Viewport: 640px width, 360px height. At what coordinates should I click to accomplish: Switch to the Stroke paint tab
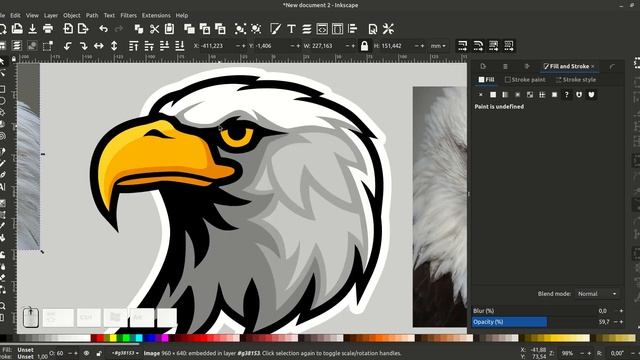(525, 80)
